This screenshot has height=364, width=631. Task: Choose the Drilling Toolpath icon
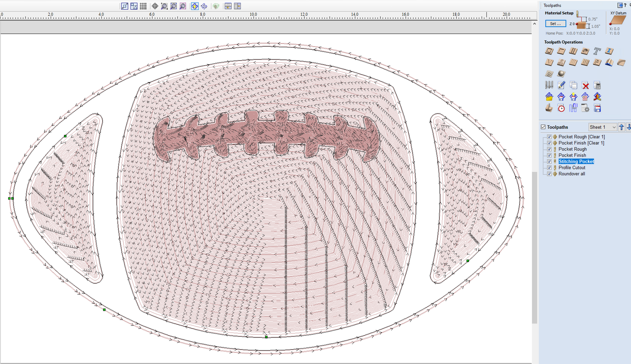(x=573, y=52)
